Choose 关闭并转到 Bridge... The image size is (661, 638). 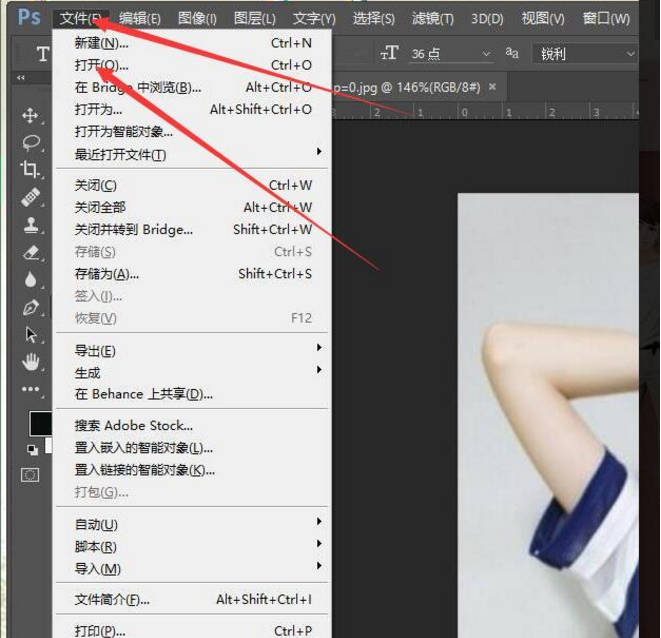[x=192, y=229]
